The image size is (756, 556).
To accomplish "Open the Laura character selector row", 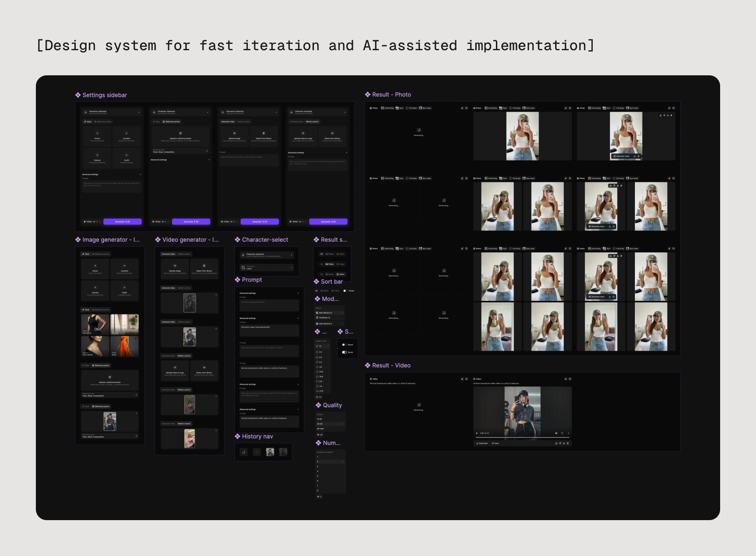I will (267, 268).
